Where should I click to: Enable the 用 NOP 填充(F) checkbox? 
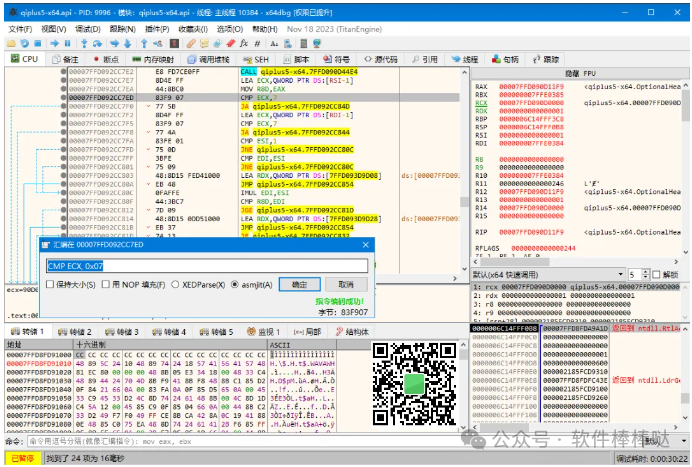(x=106, y=285)
